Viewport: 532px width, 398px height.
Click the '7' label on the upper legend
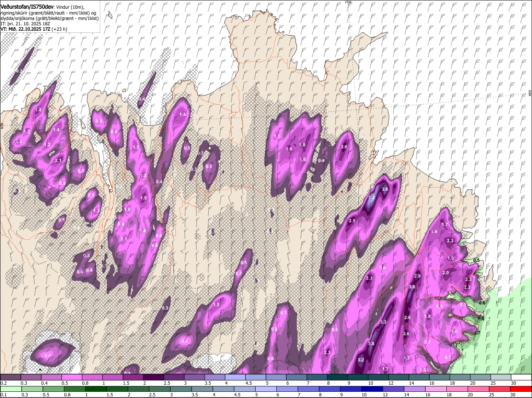(x=307, y=383)
